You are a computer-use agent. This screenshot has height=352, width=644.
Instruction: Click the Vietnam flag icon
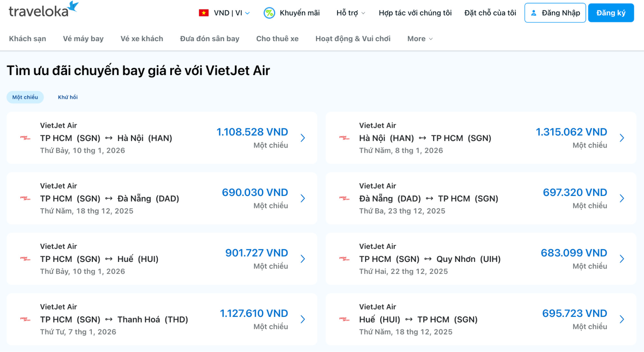(x=204, y=13)
